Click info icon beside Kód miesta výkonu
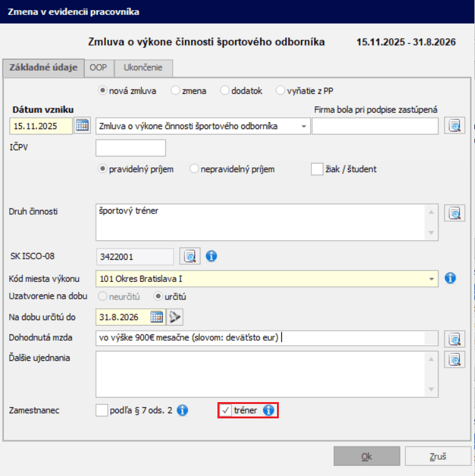The width and height of the screenshot is (475, 476). coord(450,278)
